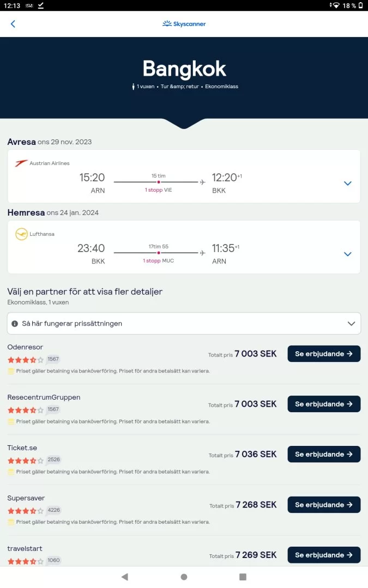Choose Supersaver 'Se erbjudande' button
Image resolution: width=368 pixels, height=588 pixels.
pos(324,505)
